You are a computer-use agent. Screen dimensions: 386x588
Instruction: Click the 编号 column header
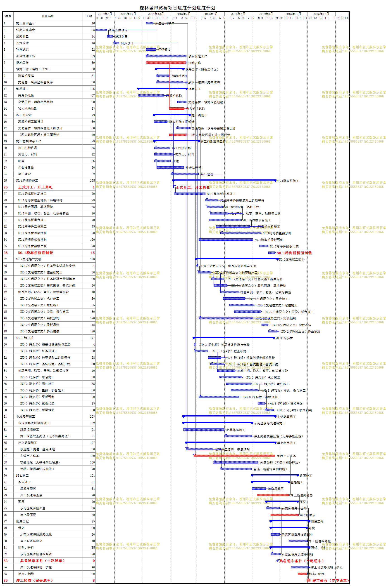click(8, 16)
